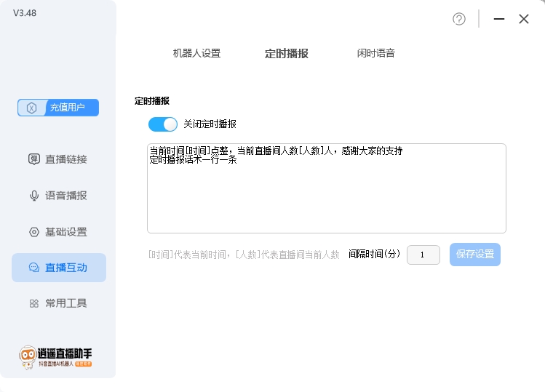Close the application window
This screenshot has width=545, height=392.
point(523,19)
